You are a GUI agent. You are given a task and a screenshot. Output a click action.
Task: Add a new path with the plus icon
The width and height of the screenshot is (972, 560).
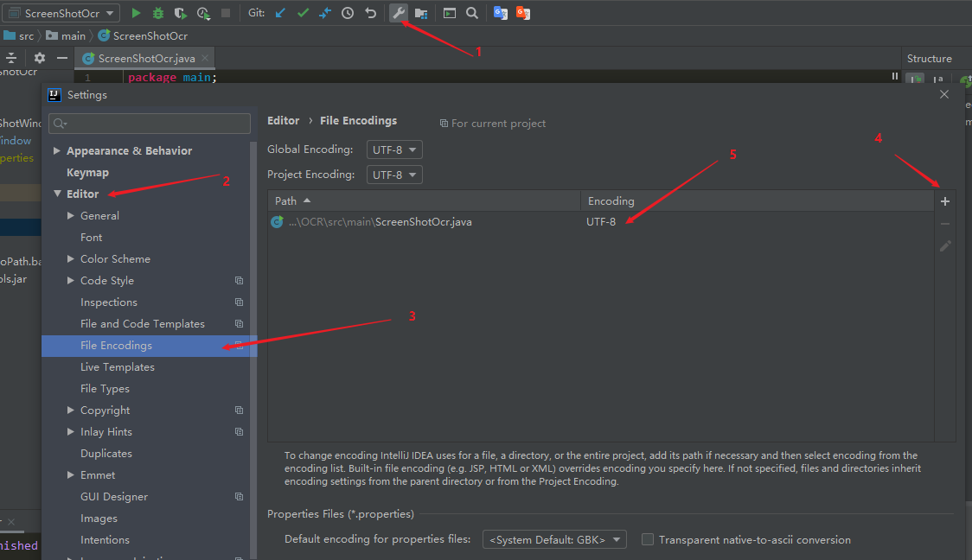click(x=944, y=201)
